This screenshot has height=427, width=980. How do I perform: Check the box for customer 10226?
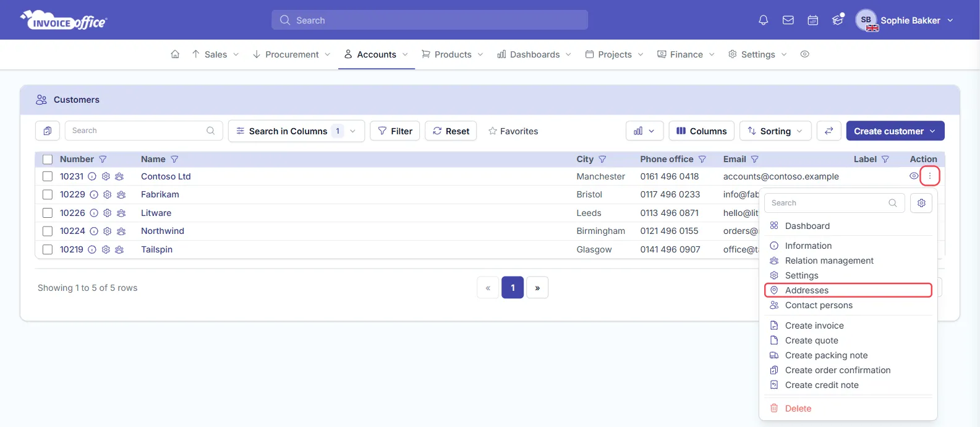48,213
